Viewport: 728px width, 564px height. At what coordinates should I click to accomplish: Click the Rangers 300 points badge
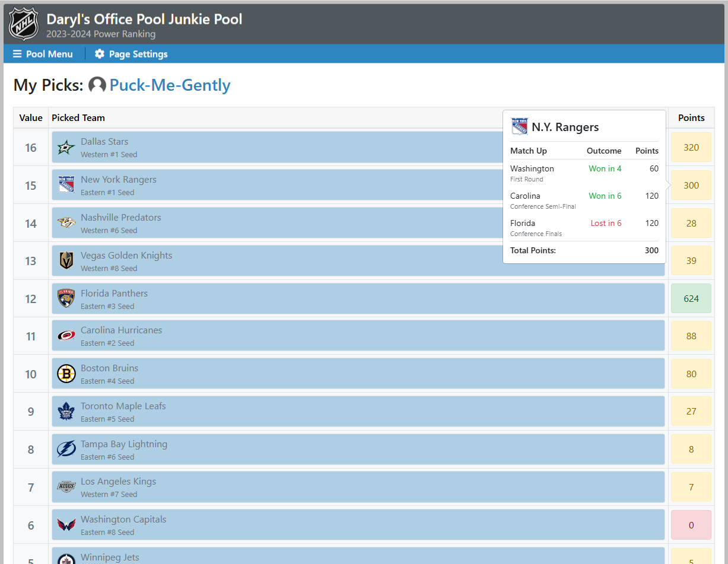[691, 185]
